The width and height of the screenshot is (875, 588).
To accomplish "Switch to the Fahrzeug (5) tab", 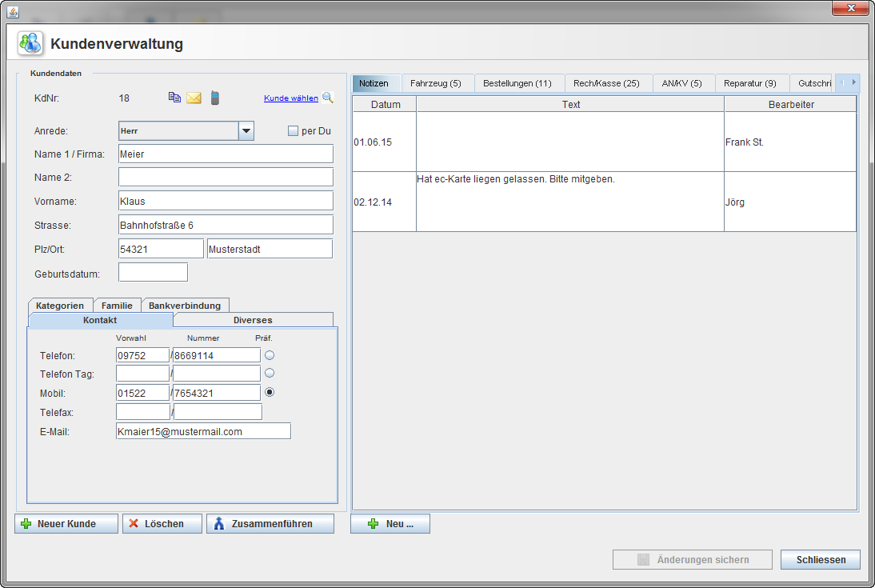I will coord(435,83).
